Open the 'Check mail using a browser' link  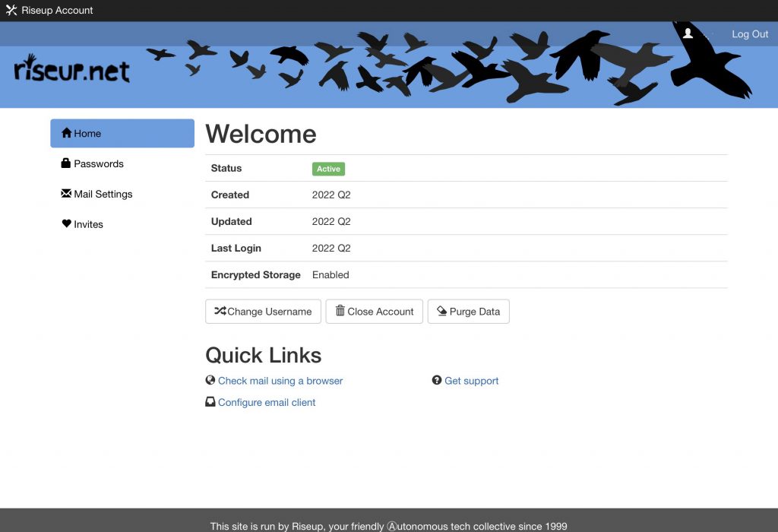pyautogui.click(x=280, y=381)
